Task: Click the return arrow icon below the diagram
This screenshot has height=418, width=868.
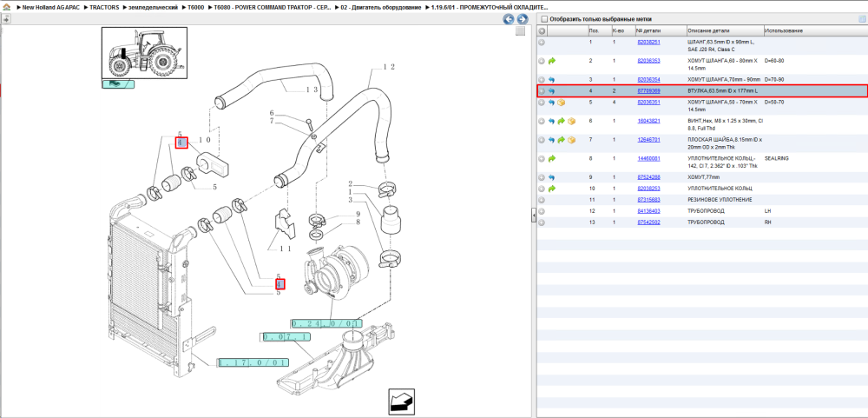Action: point(399,401)
